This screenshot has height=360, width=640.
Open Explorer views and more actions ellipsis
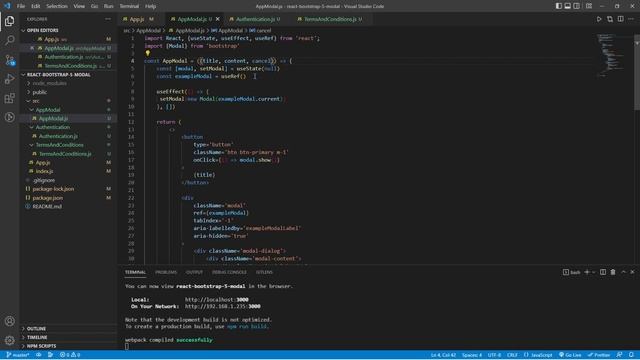pos(108,19)
